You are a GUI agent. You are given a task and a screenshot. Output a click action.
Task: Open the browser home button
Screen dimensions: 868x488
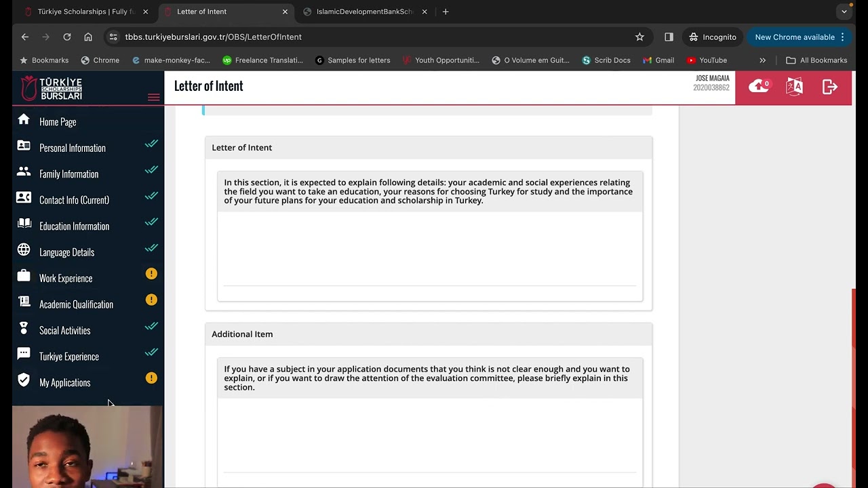(88, 37)
